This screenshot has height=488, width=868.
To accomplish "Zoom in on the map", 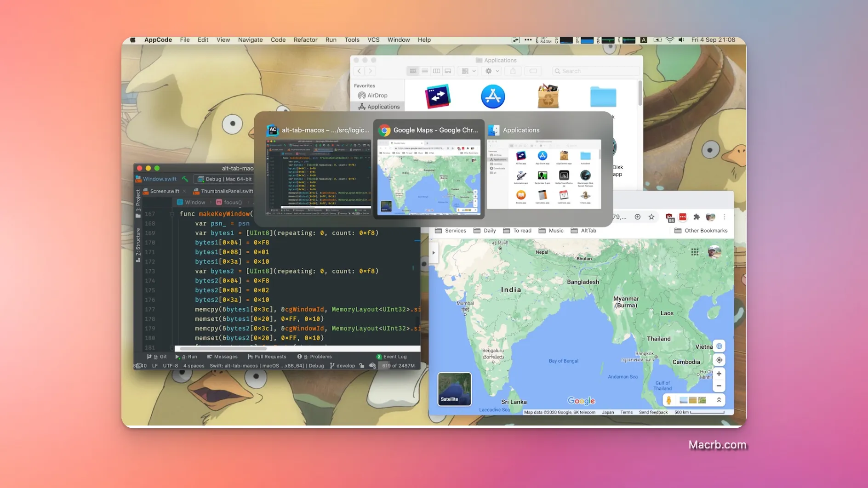I will click(719, 374).
